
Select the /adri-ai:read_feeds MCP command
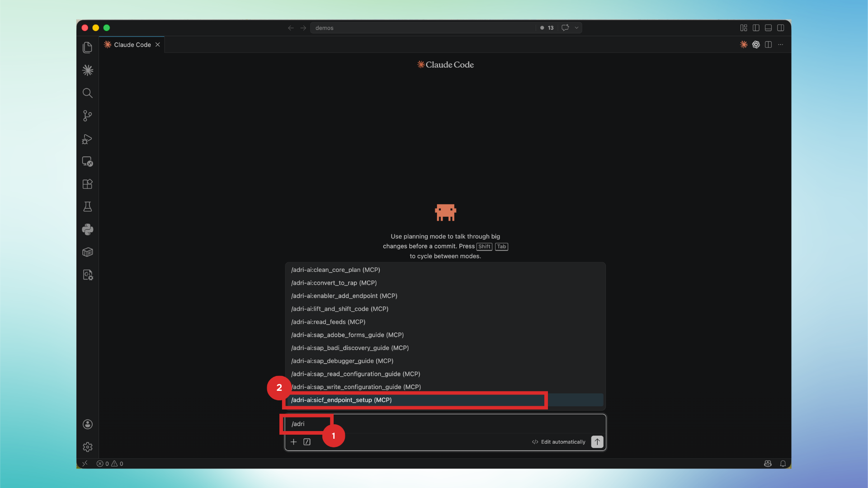(x=328, y=322)
